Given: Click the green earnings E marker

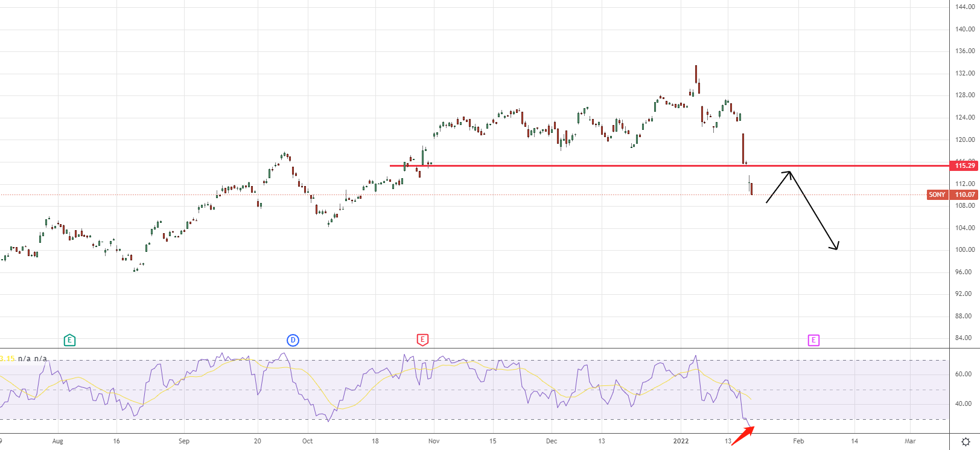Looking at the screenshot, I should tap(69, 340).
